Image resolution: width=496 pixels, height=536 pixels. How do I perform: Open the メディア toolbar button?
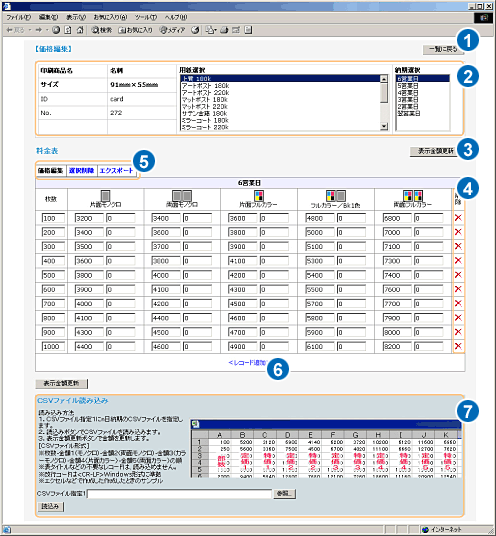point(173,30)
